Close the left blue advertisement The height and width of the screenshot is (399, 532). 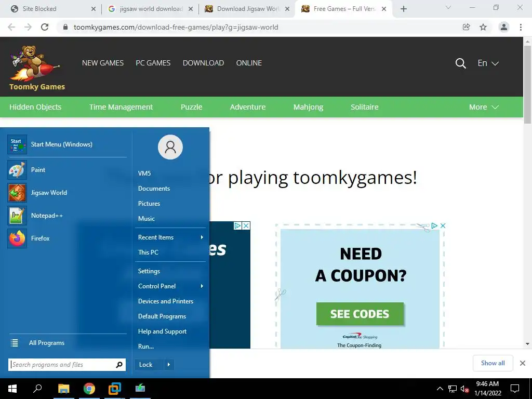[x=246, y=225]
